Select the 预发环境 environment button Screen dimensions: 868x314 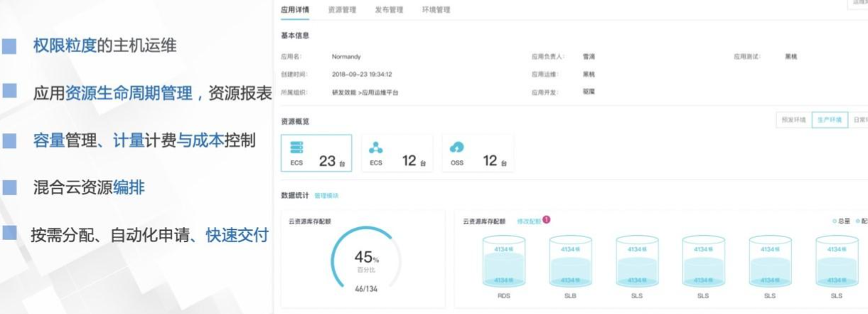[x=793, y=120]
